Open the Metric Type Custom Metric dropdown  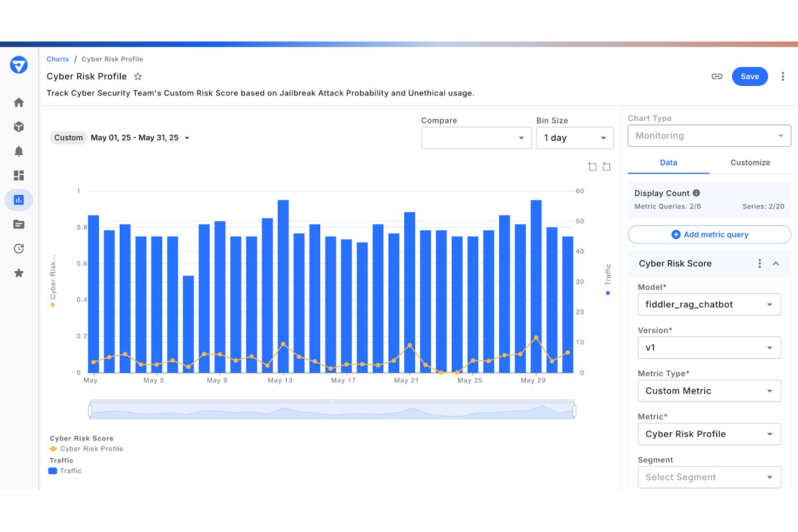(x=709, y=391)
